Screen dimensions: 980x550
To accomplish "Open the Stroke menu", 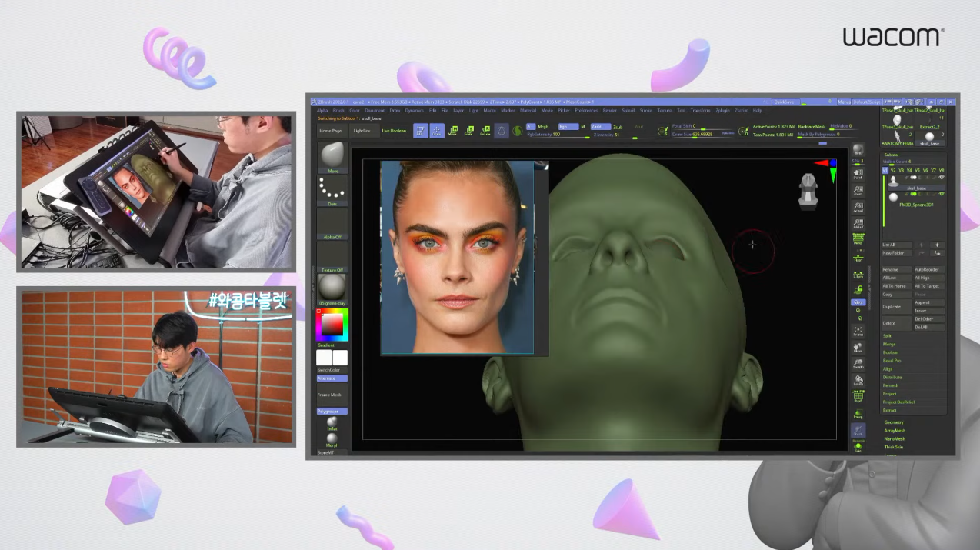I will [646, 111].
